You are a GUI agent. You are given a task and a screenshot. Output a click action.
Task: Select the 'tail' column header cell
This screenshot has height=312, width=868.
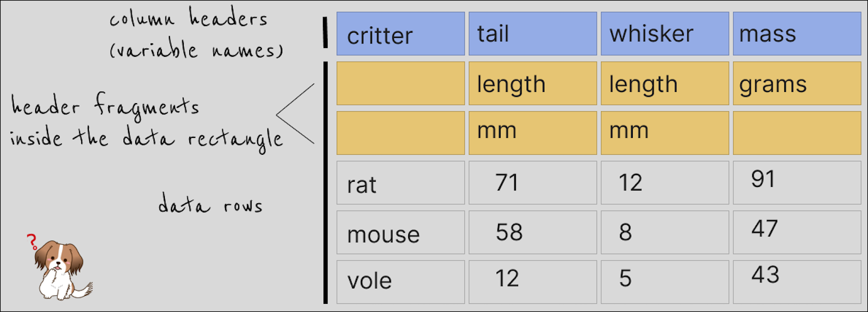point(533,34)
